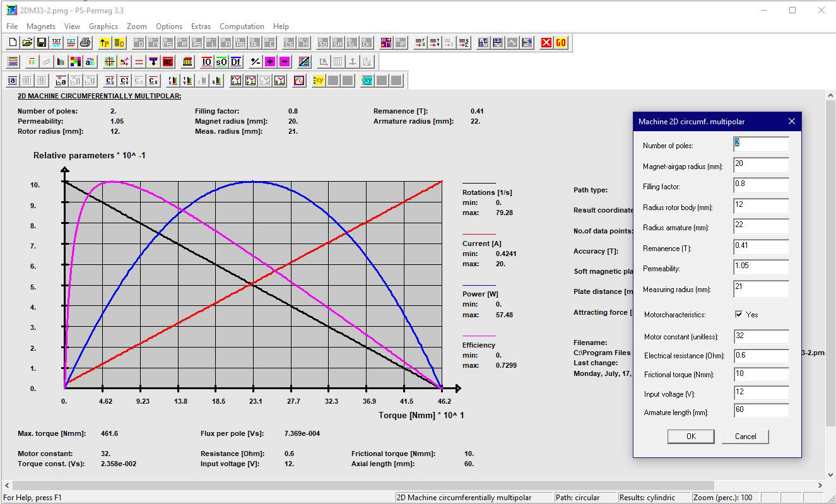Image resolution: width=836 pixels, height=504 pixels.
Task: Select the magenta minus zoom icon
Action: pyautogui.click(x=285, y=62)
